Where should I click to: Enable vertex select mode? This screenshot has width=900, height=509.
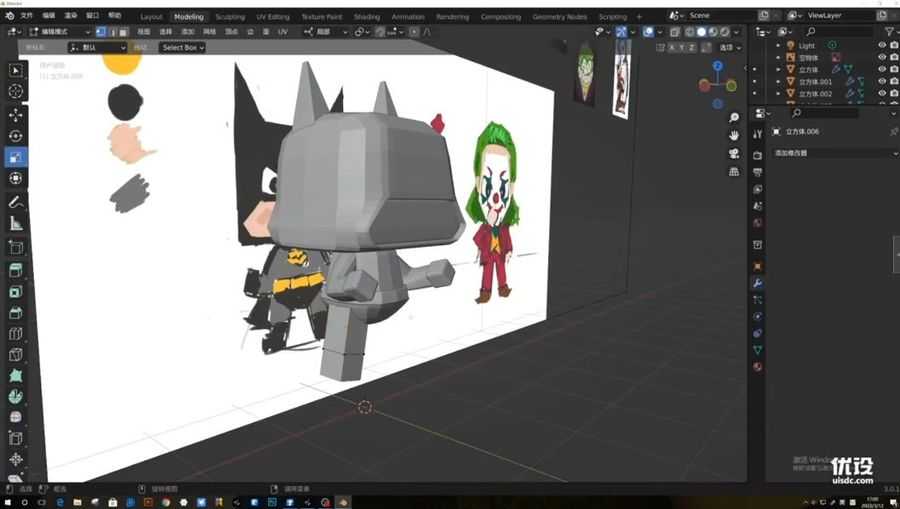101,32
